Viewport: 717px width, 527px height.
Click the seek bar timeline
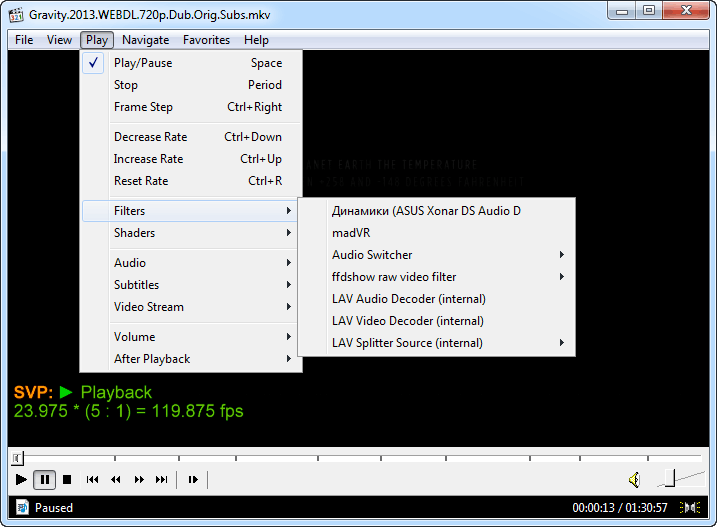[358, 459]
